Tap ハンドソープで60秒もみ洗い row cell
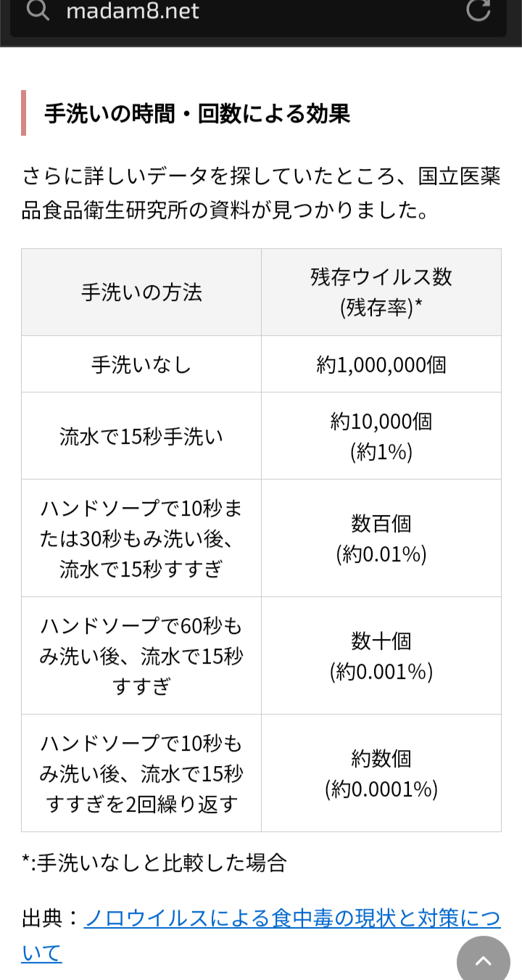The height and width of the screenshot is (980, 522). [x=141, y=656]
